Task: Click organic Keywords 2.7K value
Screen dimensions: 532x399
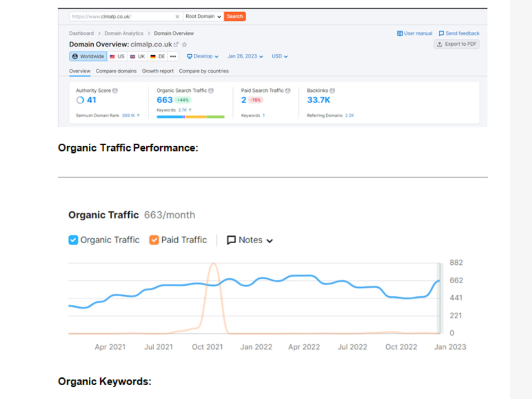Action: pos(182,110)
